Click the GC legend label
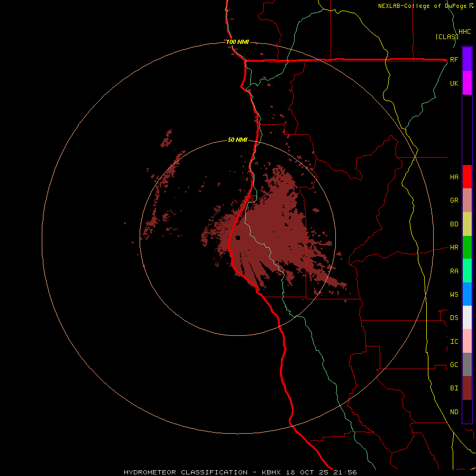This screenshot has height=476, width=476. 454,365
